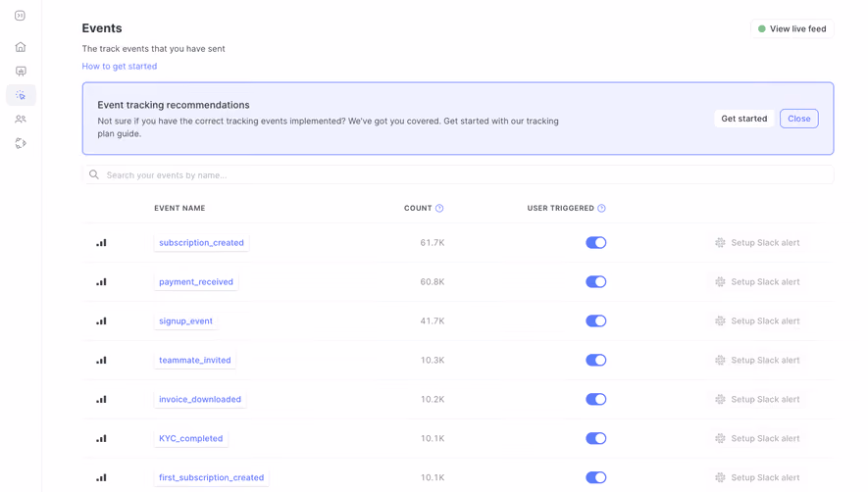Follow the How to get started link
The height and width of the screenshot is (492, 868).
(120, 66)
